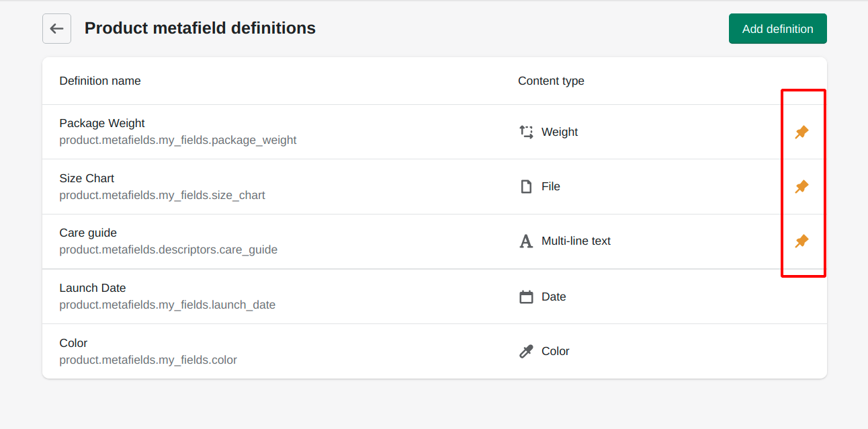Go back using the arrow button
The height and width of the screenshot is (429, 868).
coord(56,29)
